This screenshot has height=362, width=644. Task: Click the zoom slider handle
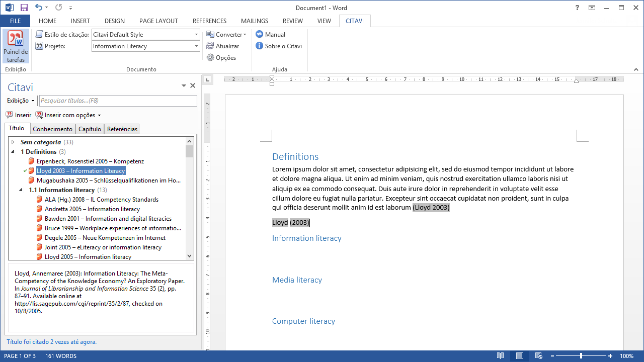(581, 356)
